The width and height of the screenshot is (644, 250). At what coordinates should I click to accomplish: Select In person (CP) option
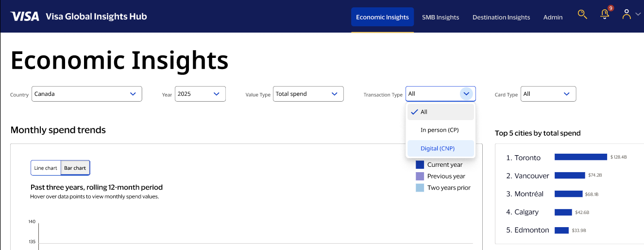[x=441, y=130]
